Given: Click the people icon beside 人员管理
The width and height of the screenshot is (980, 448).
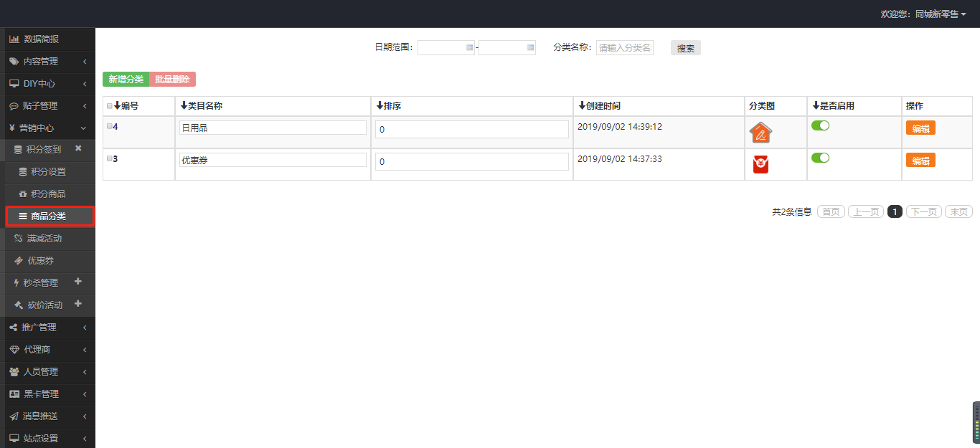Looking at the screenshot, I should [14, 372].
